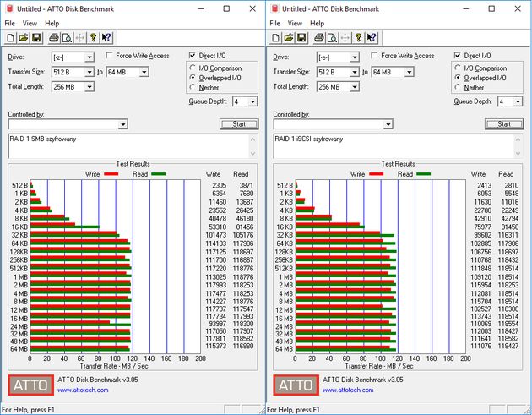This screenshot has height=415, width=532.
Task: Open Queue Depth dropdown in right window
Action: [x=518, y=101]
